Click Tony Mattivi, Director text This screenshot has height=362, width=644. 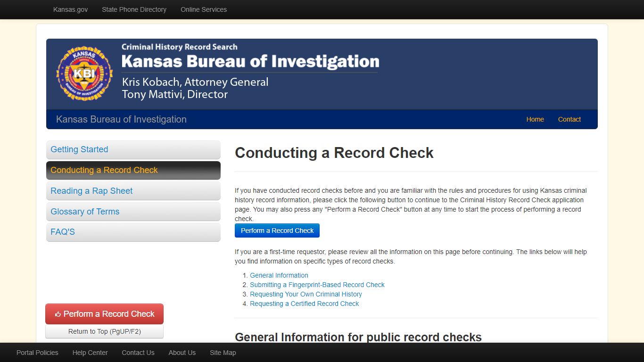175,94
